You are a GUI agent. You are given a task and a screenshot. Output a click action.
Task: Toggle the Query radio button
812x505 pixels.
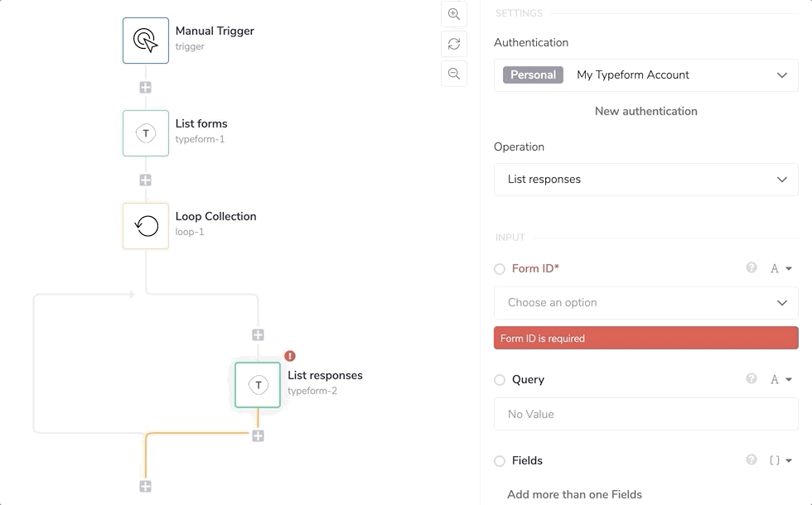(500, 380)
